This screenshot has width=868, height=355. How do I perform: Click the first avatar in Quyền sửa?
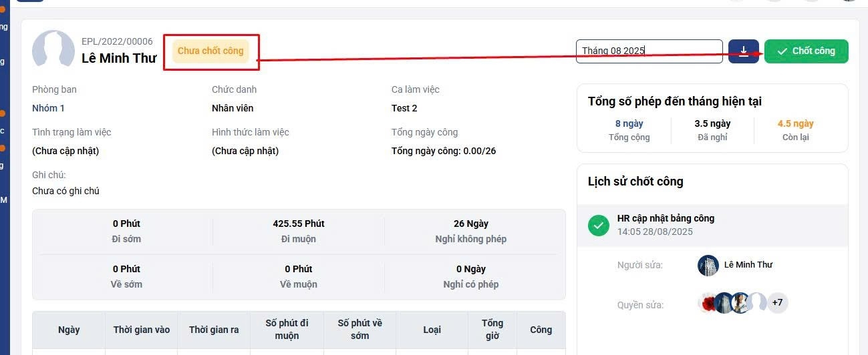(708, 303)
